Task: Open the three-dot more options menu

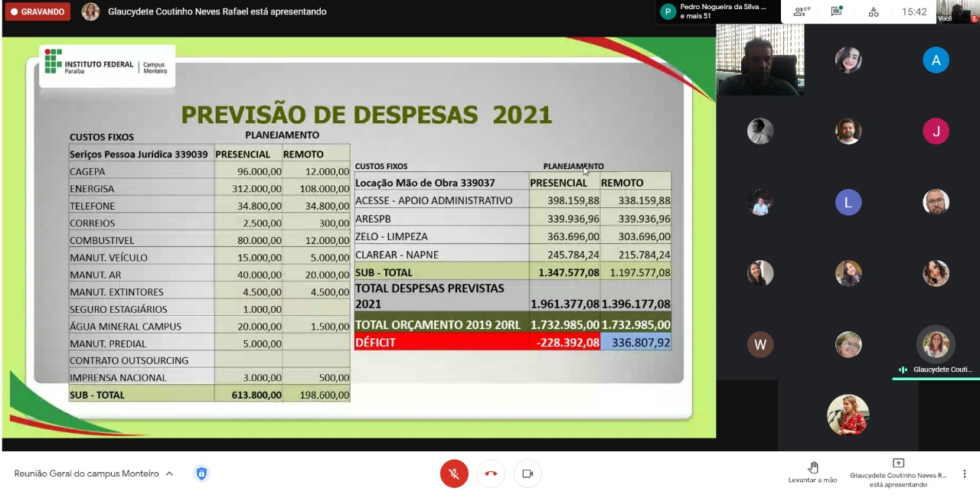Action: (x=965, y=474)
